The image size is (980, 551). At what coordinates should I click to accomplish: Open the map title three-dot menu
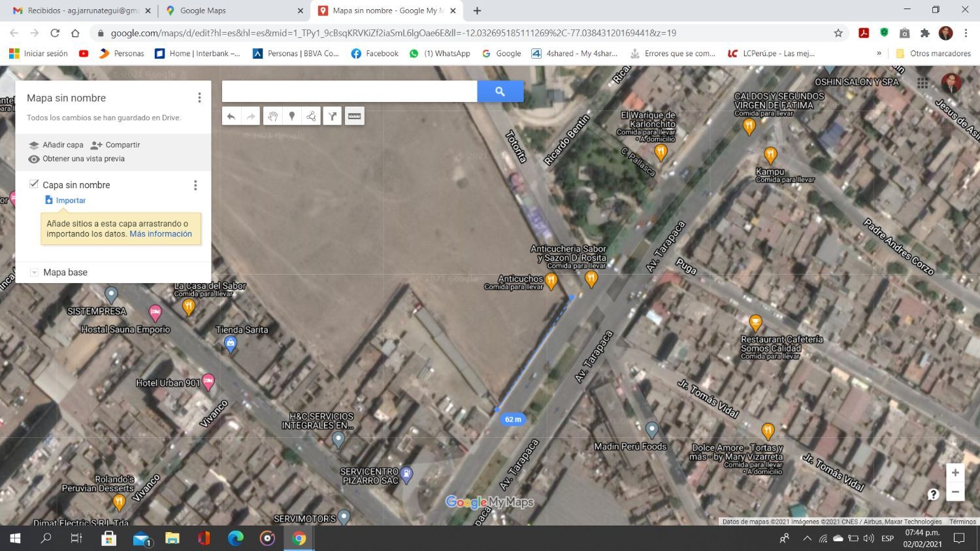point(199,98)
